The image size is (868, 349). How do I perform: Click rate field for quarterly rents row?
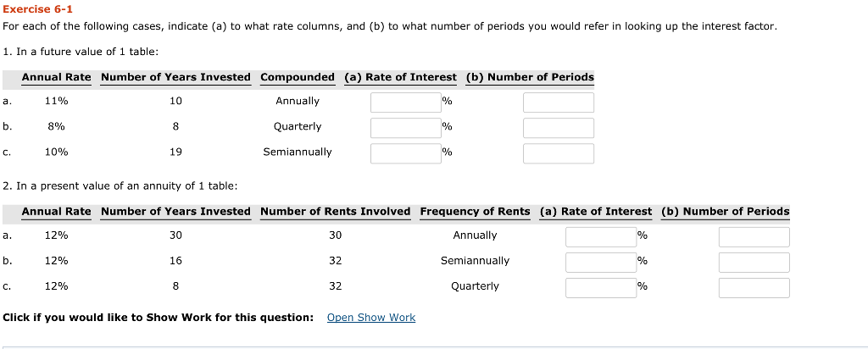(600, 287)
